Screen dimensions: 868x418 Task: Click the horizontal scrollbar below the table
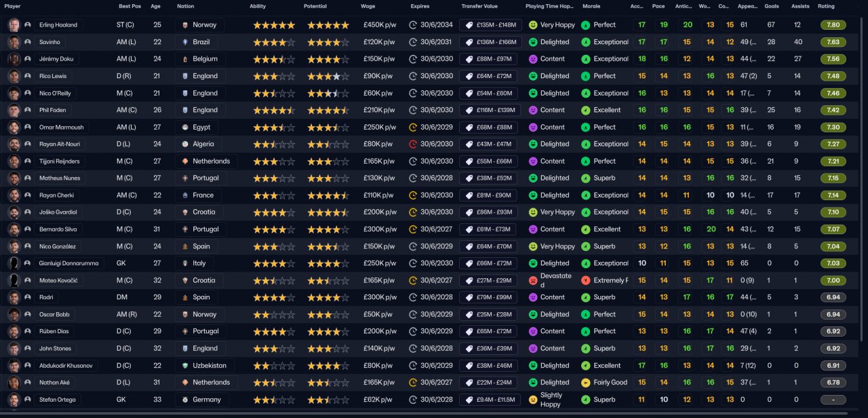click(424, 413)
